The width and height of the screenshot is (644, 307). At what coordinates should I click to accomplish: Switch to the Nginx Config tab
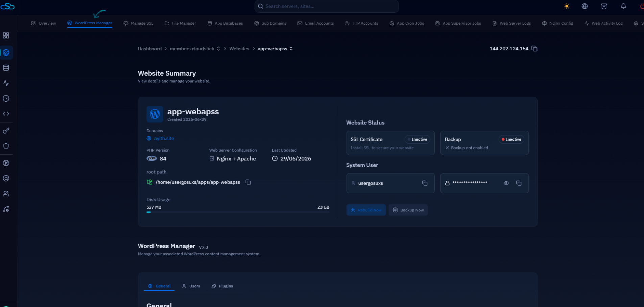coord(558,23)
